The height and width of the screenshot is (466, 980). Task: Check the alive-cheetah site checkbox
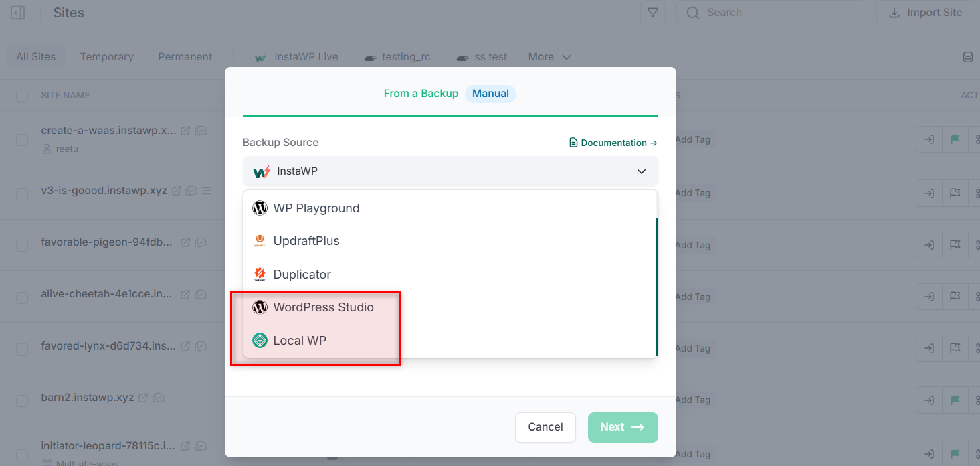[x=22, y=297]
